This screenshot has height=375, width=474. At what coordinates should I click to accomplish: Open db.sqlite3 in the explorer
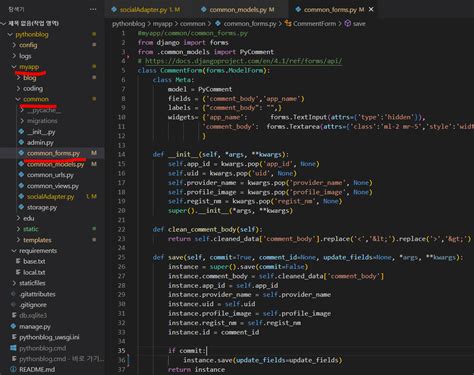pos(33,315)
